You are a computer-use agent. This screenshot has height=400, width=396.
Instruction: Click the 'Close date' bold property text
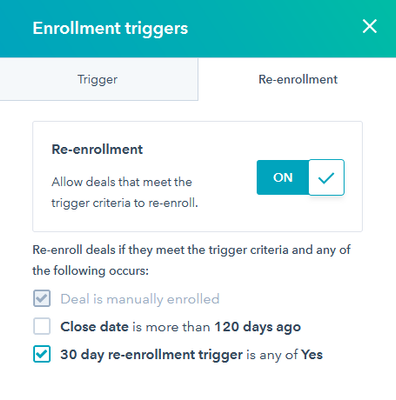coord(94,327)
